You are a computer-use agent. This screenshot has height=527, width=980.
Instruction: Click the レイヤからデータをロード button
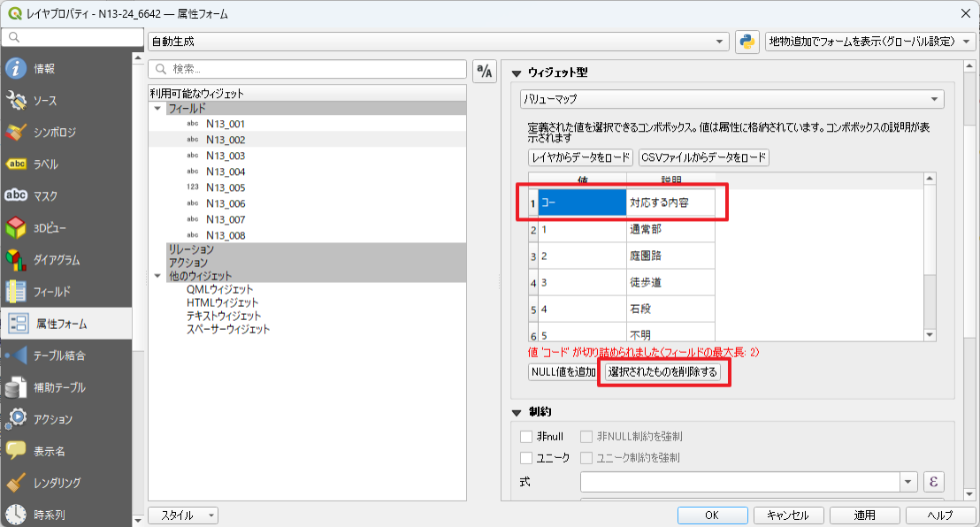[x=580, y=157]
